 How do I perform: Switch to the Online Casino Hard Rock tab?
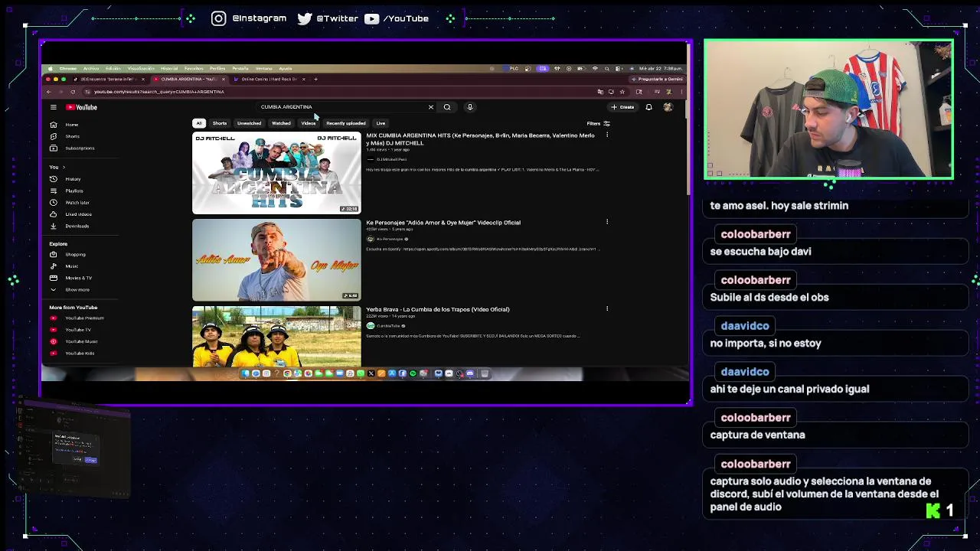[269, 79]
